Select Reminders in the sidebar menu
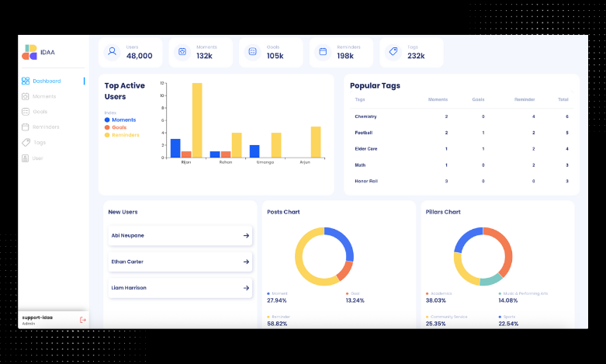The width and height of the screenshot is (606, 364). [45, 127]
